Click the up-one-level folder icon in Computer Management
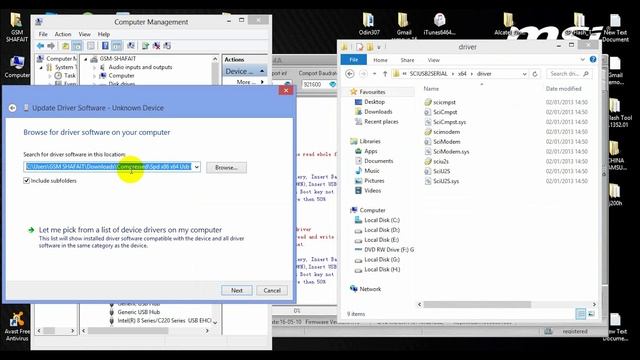The height and width of the screenshot is (360, 640). 65,46
